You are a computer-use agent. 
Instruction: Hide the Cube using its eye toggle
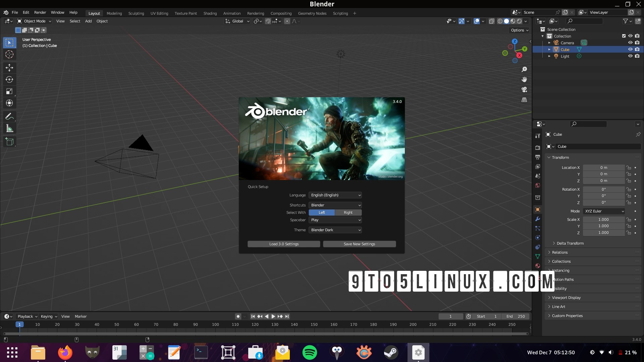tap(630, 49)
